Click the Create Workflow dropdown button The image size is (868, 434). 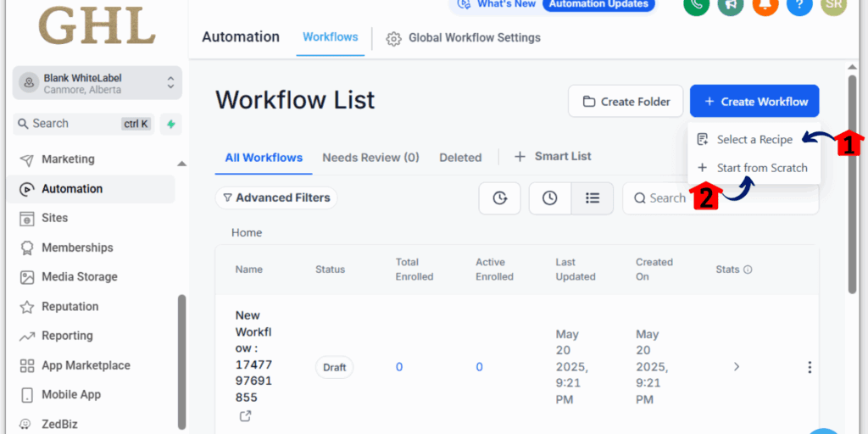[754, 102]
